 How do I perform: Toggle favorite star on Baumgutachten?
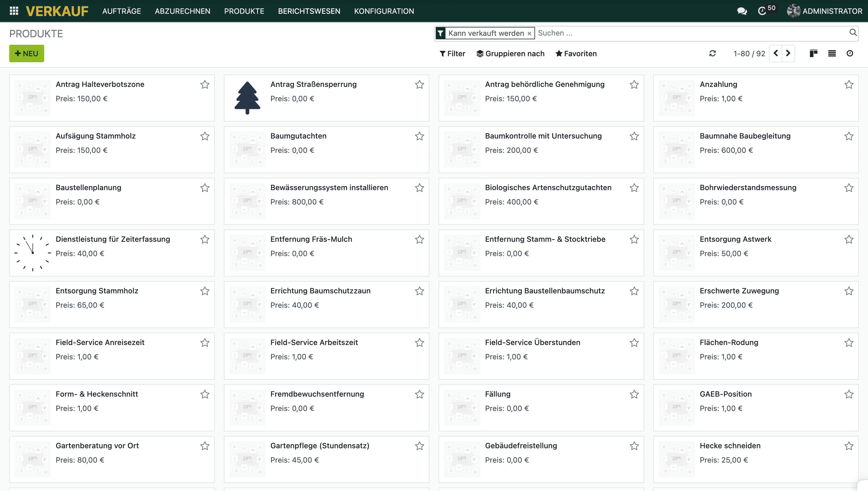[419, 136]
